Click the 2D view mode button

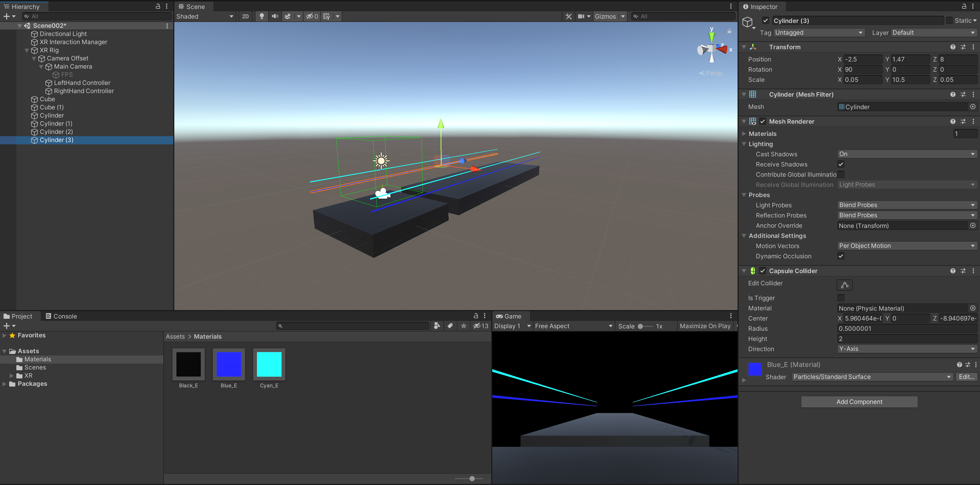click(x=245, y=16)
